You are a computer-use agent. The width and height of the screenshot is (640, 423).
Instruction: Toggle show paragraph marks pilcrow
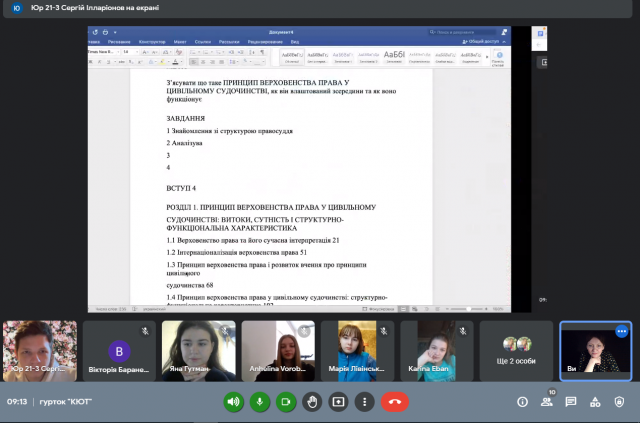point(262,52)
